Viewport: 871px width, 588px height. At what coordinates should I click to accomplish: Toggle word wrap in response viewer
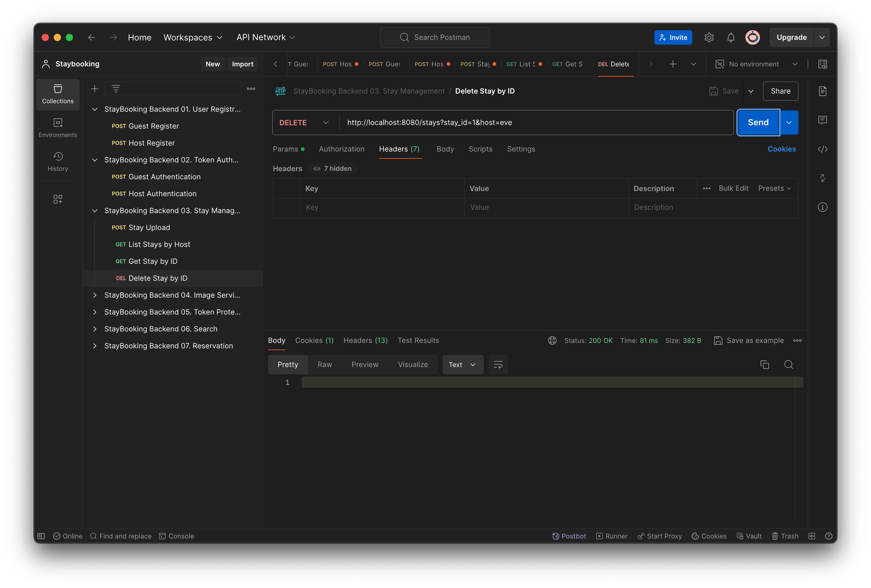pos(498,364)
